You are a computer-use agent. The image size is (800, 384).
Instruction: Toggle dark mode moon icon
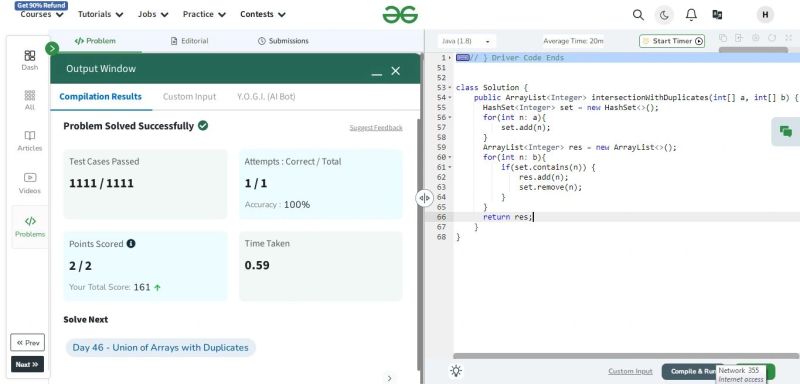[x=664, y=15]
